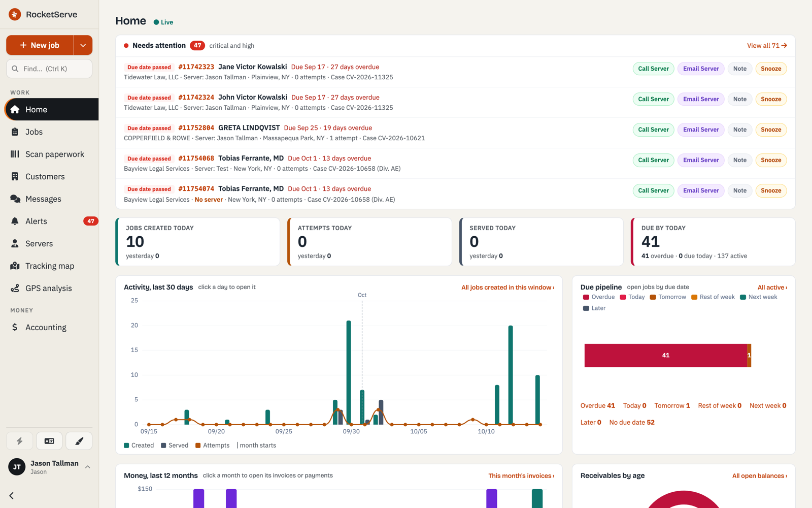
Task: Open the Messages chat bubbles icon
Action: click(15, 199)
